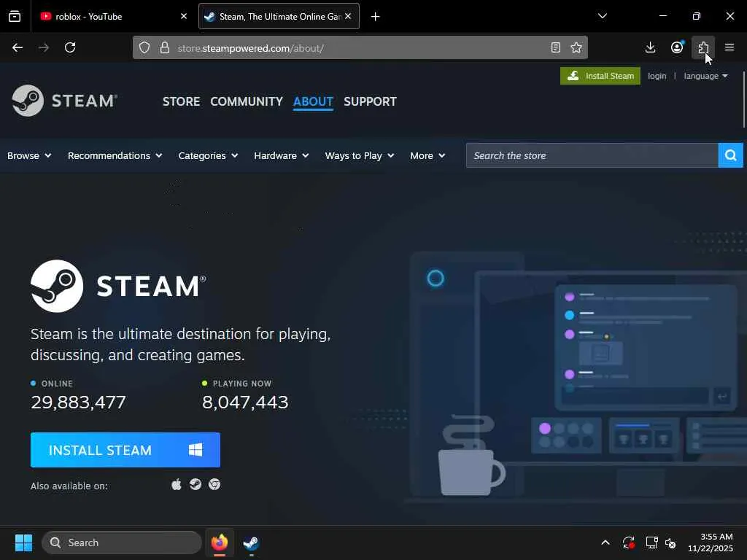This screenshot has width=747, height=560.
Task: Click the Steam taskbar icon
Action: [251, 542]
